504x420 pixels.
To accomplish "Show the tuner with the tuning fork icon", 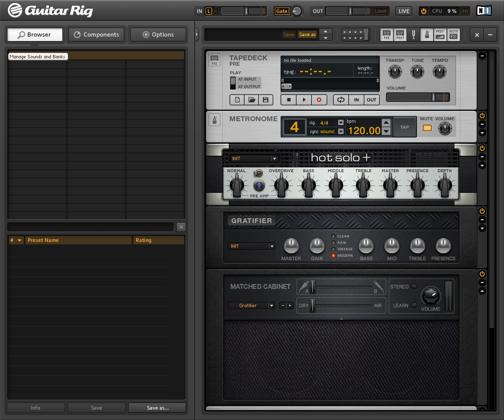I will pos(413,35).
